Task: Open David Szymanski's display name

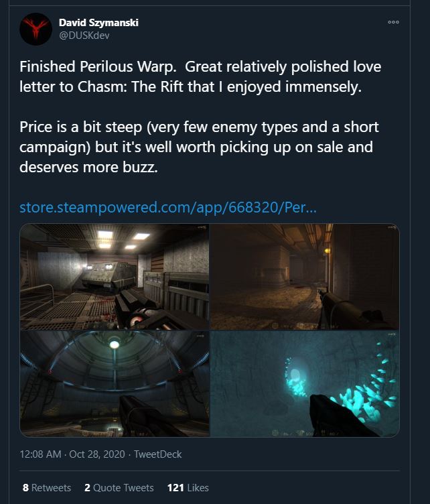Action: point(98,23)
